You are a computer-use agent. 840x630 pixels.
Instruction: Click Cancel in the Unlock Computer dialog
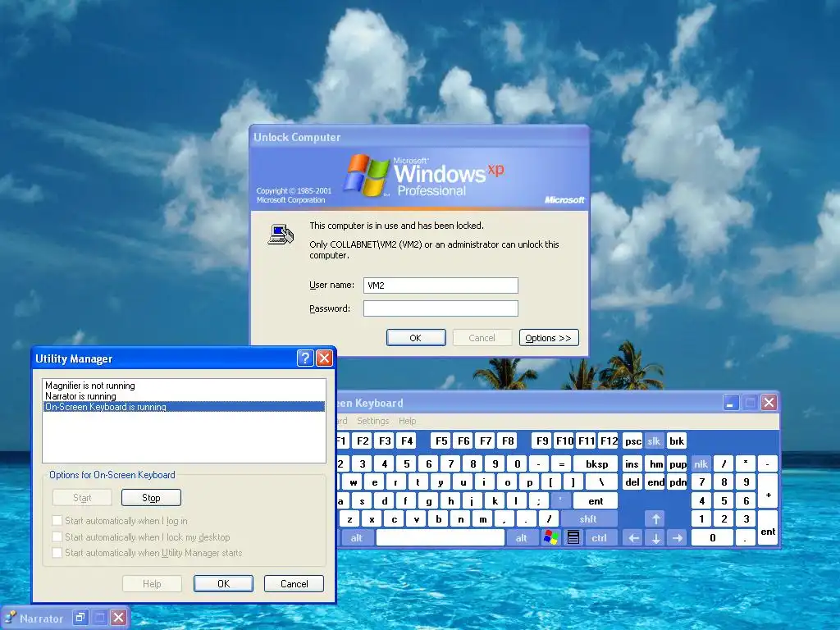click(482, 337)
